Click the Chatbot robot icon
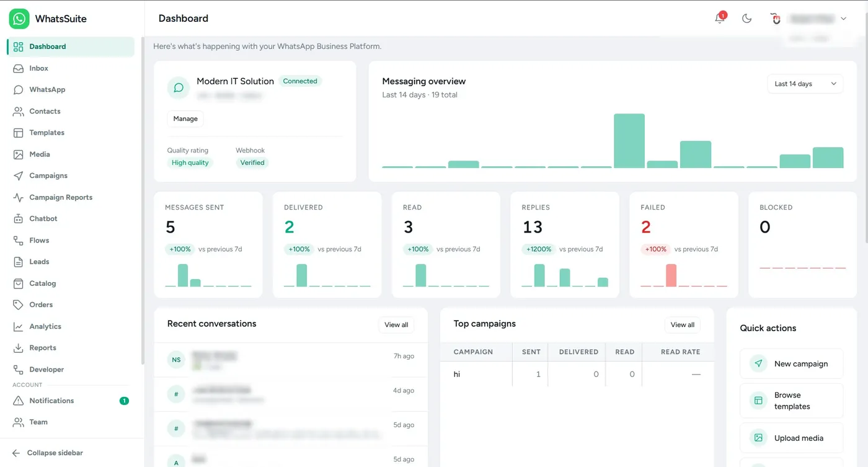The width and height of the screenshot is (868, 467). pyautogui.click(x=19, y=219)
